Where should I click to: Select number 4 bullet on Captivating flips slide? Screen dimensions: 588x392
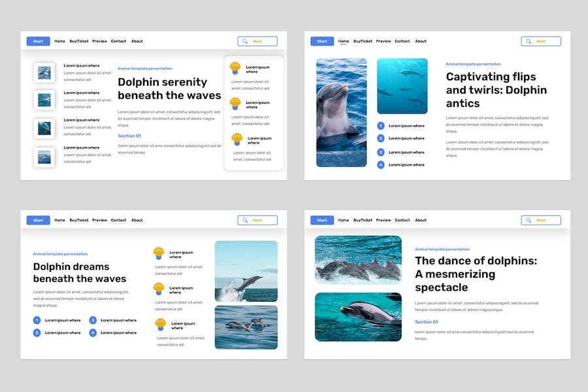coord(381,165)
